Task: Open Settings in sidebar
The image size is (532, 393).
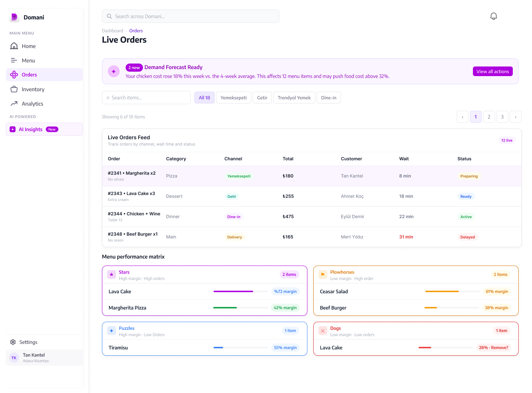Action: pyautogui.click(x=44, y=342)
